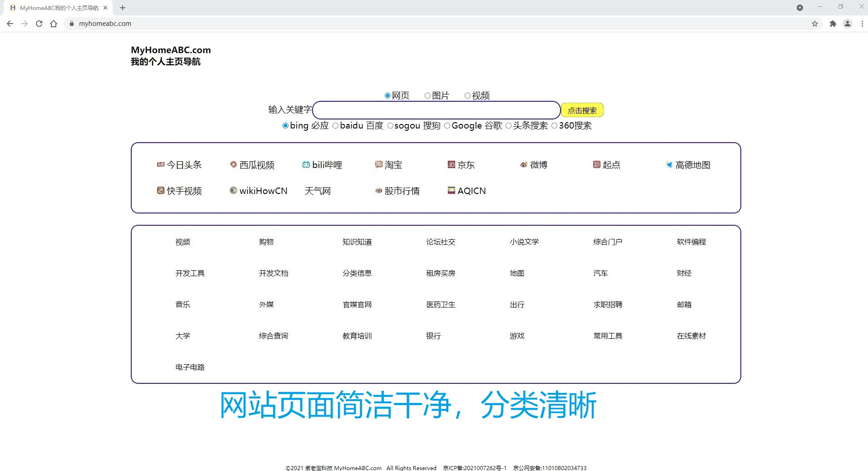The height and width of the screenshot is (471, 868).
Task: Choose the Google 谷歌 search engine
Action: [447, 126]
